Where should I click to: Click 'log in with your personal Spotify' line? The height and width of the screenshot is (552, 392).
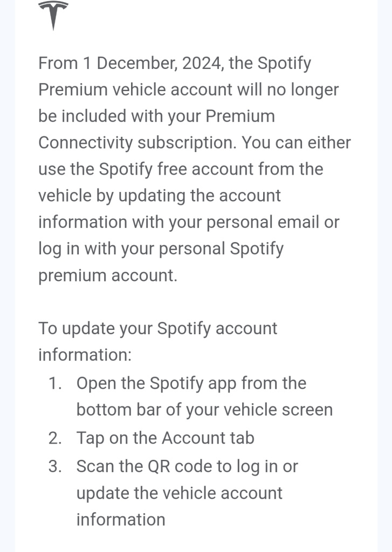point(161,249)
